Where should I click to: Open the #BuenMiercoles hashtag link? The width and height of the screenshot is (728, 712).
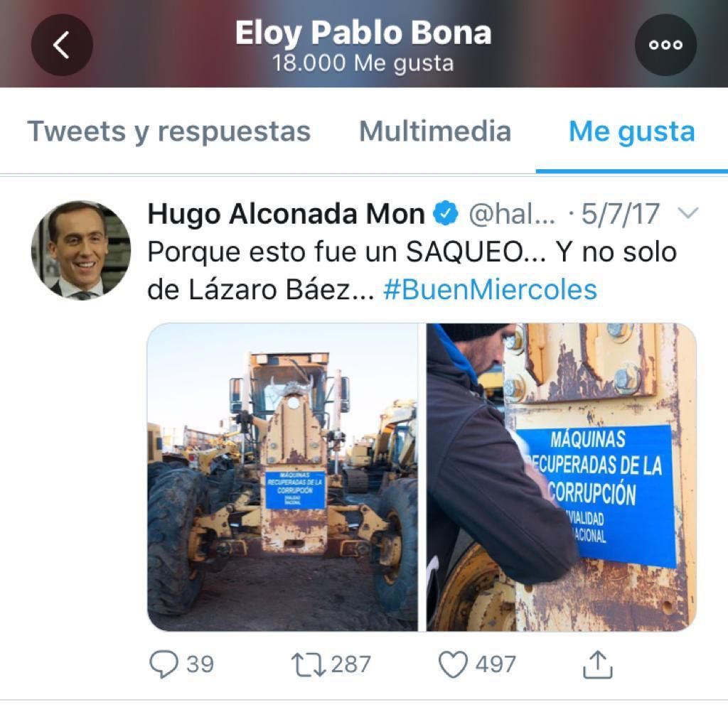(491, 290)
